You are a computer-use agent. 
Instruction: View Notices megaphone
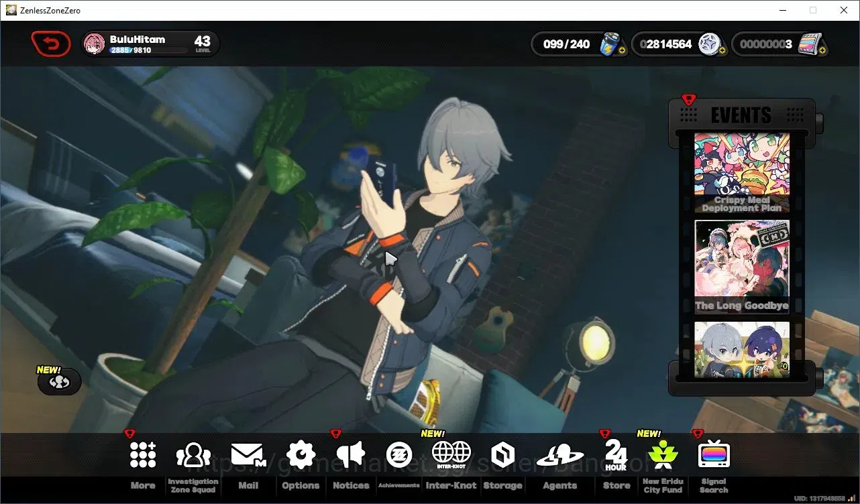351,455
